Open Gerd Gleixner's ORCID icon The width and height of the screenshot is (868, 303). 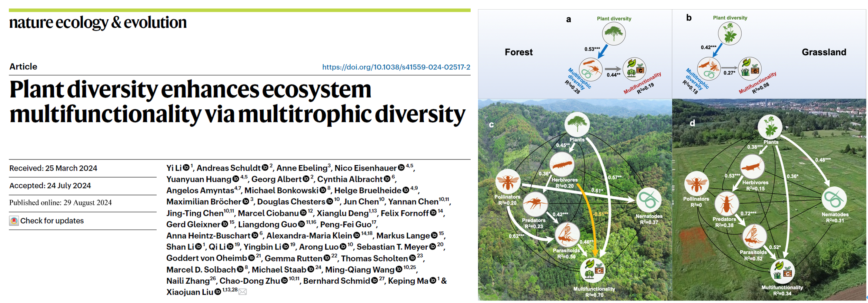pyautogui.click(x=225, y=224)
